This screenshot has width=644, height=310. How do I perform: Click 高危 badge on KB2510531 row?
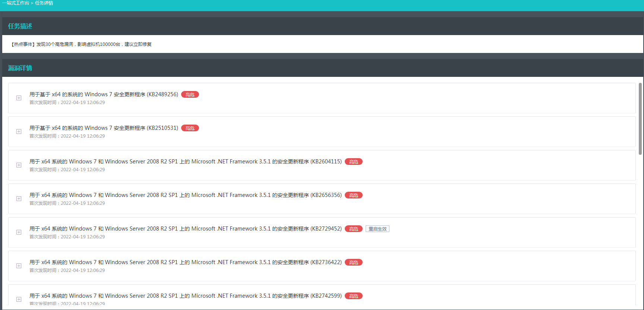(190, 128)
